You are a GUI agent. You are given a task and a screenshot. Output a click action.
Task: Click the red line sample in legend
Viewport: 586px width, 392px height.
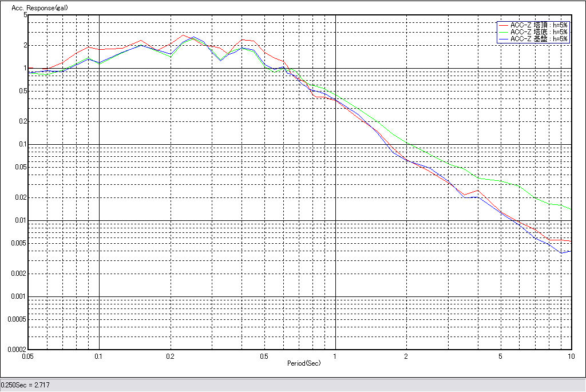tap(504, 25)
